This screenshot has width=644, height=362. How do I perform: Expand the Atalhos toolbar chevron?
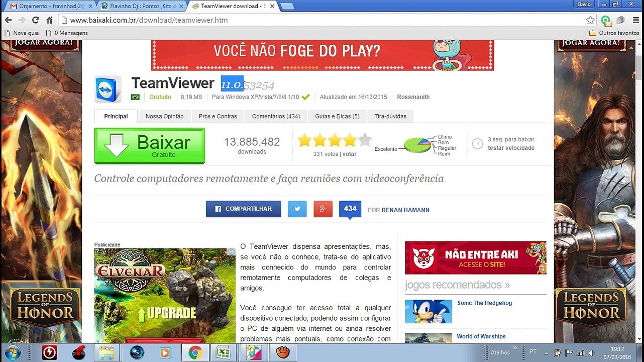click(x=515, y=347)
